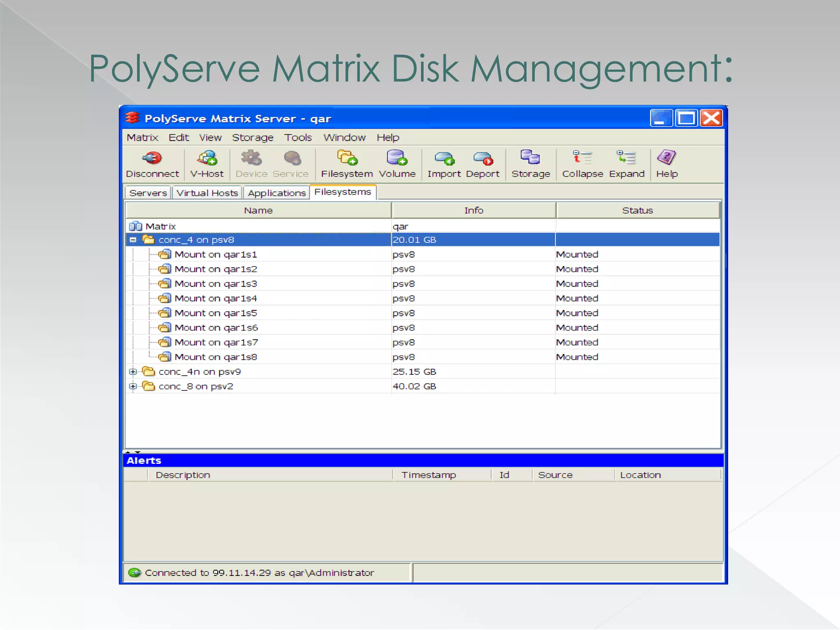This screenshot has height=630, width=840.
Task: Select the 'conc_4n on psv9' row text
Action: [x=200, y=372]
